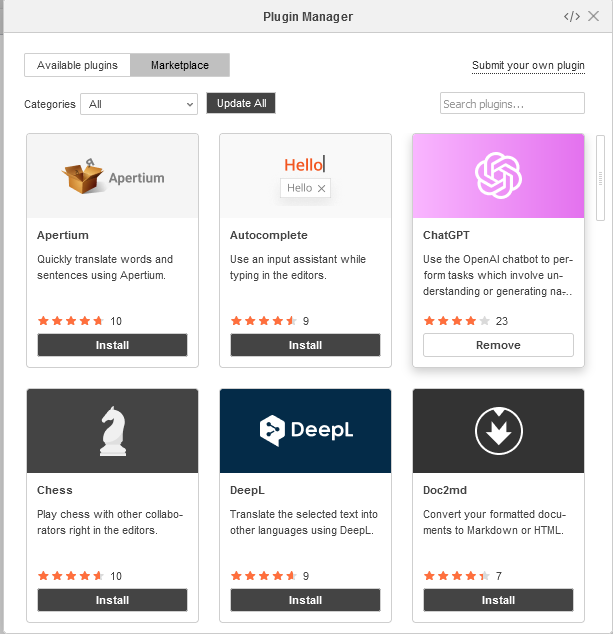This screenshot has width=613, height=634.
Task: Open the ChatGPT plugin logo
Action: pyautogui.click(x=498, y=175)
